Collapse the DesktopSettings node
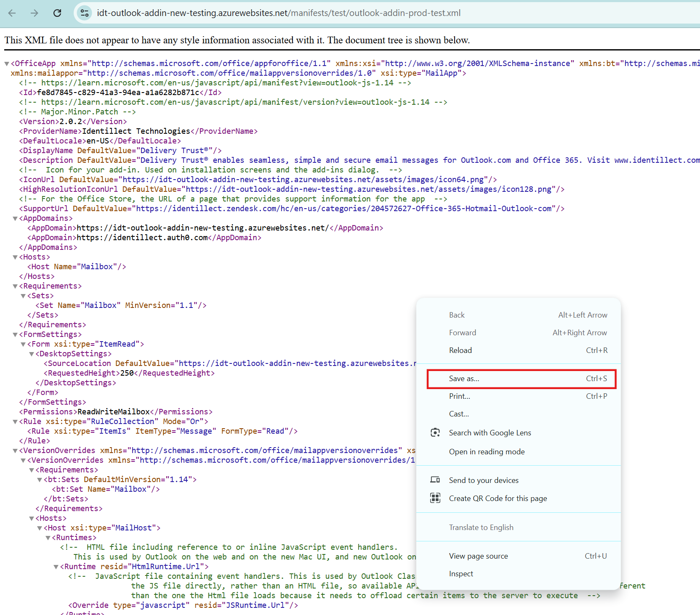The height and width of the screenshot is (615, 700). pos(32,354)
